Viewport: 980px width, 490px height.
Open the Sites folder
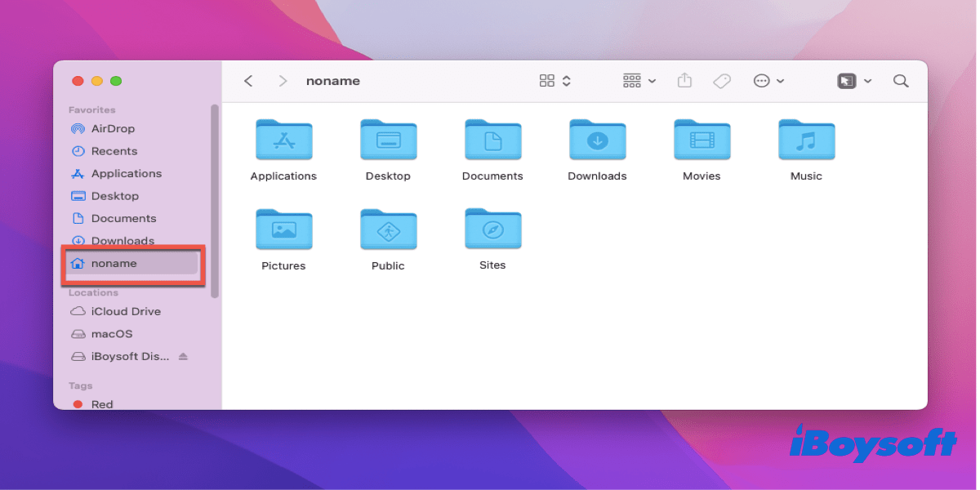[492, 239]
